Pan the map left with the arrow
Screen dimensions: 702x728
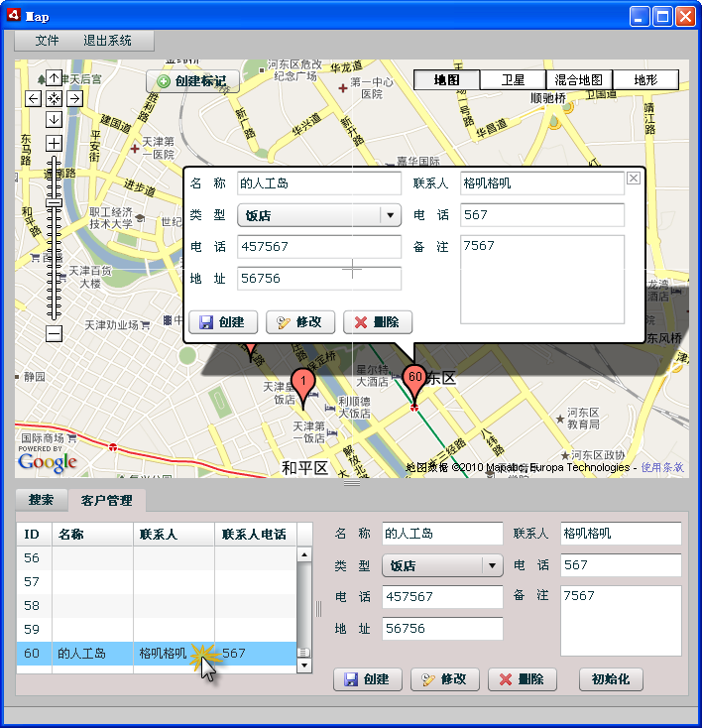coord(33,98)
